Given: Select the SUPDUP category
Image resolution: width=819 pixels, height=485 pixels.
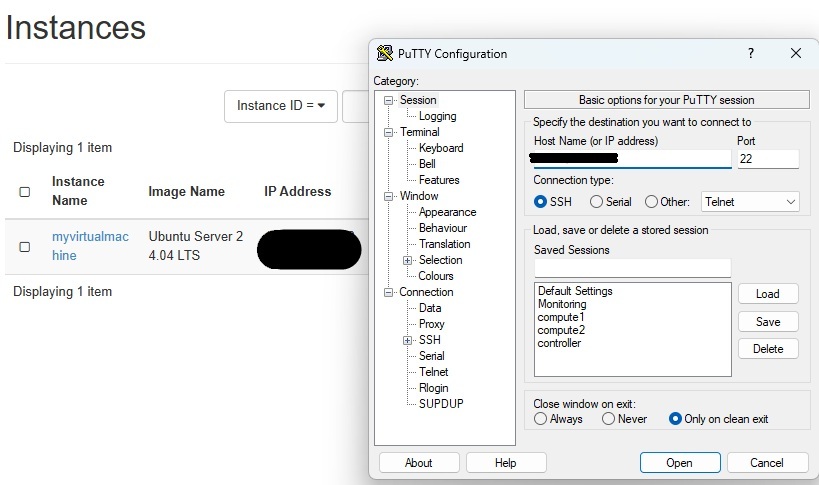Looking at the screenshot, I should 441,404.
